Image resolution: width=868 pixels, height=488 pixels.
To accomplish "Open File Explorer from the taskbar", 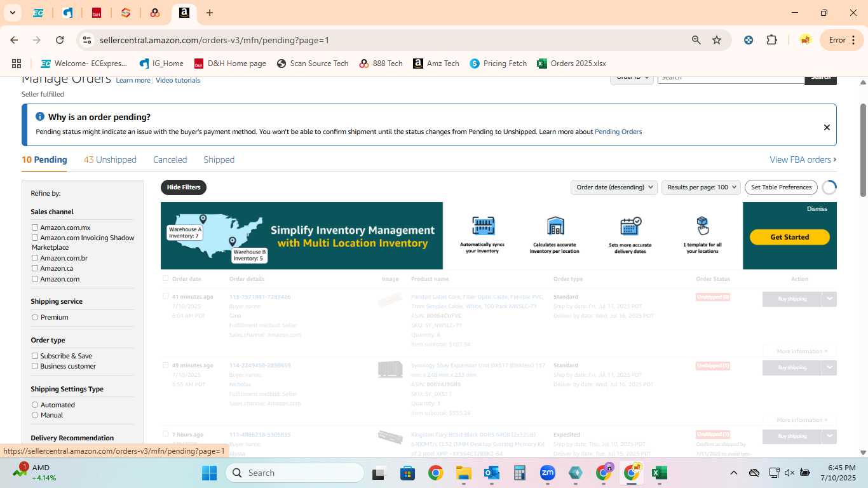I will (x=463, y=473).
